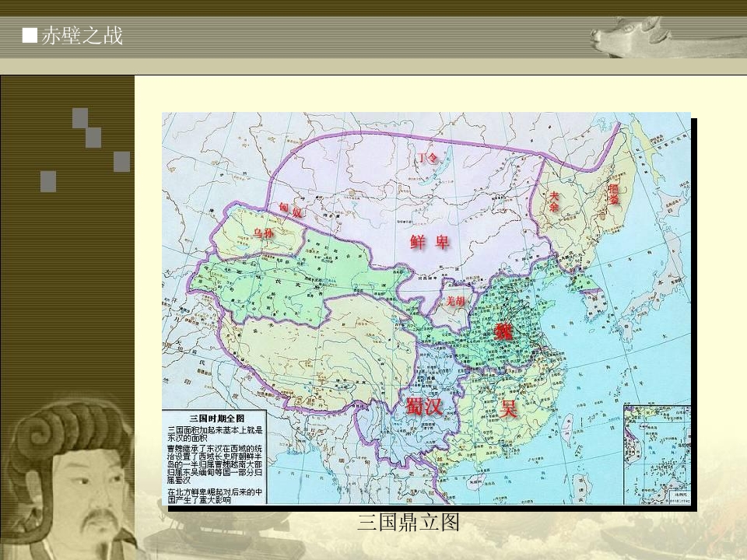
Task: Click the 三国鼎立图 caption text
Action: [409, 522]
